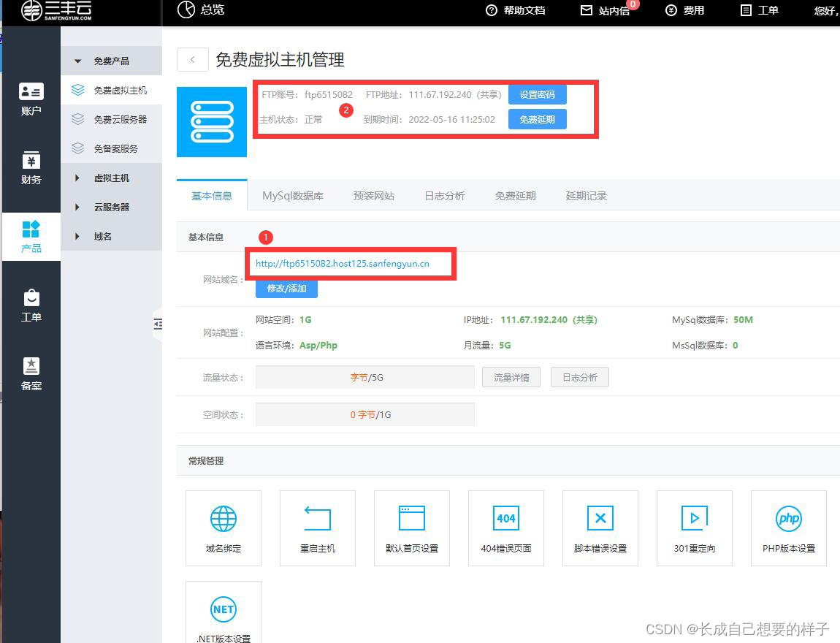840x643 pixels.
Task: Click the 流量详情 button
Action: pyautogui.click(x=511, y=377)
